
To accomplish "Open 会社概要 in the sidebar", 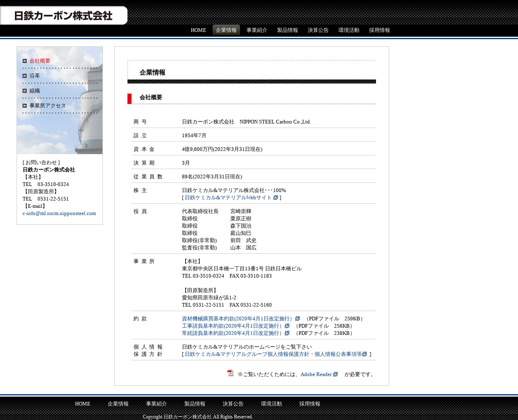I will 40,61.
